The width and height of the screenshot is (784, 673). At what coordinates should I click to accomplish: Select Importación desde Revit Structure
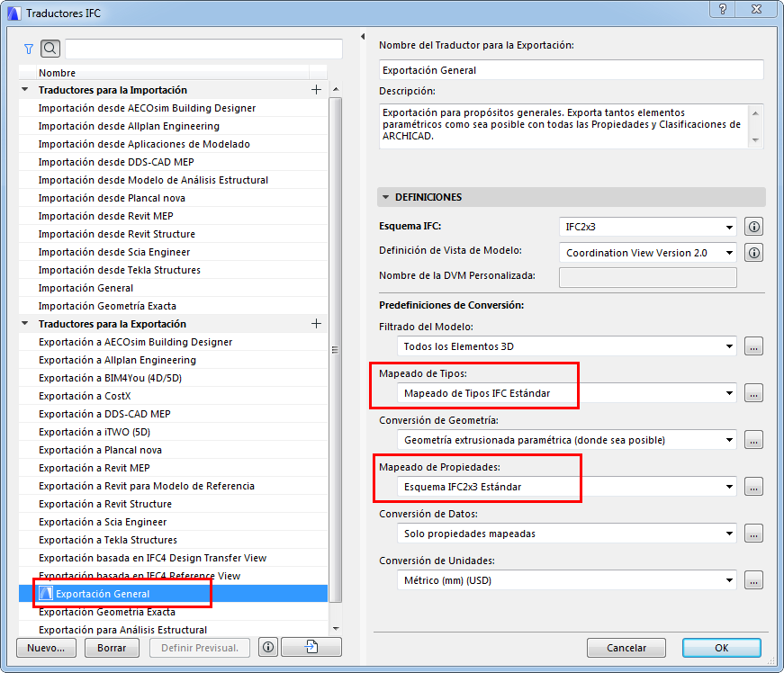[173, 234]
